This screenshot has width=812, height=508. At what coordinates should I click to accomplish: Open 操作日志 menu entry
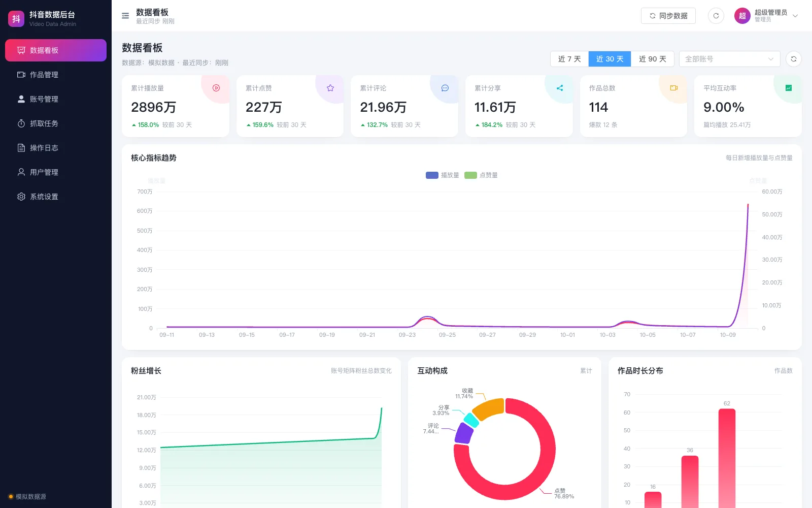[56, 148]
